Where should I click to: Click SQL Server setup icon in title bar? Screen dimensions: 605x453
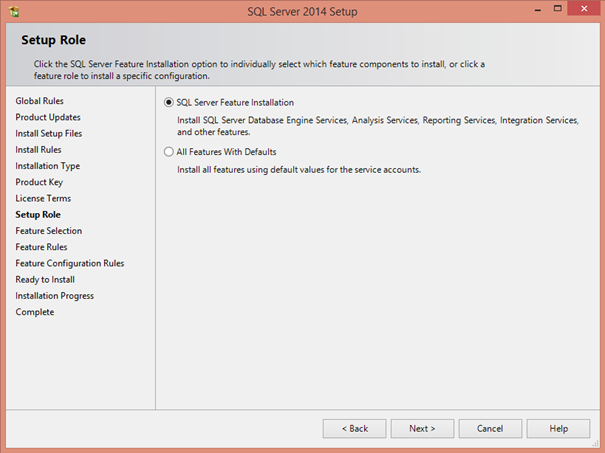(14, 12)
